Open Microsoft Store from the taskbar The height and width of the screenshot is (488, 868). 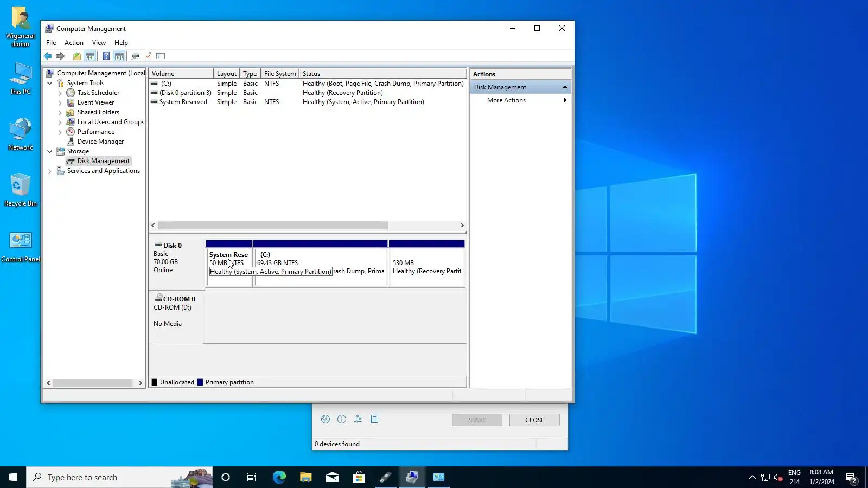[359, 477]
